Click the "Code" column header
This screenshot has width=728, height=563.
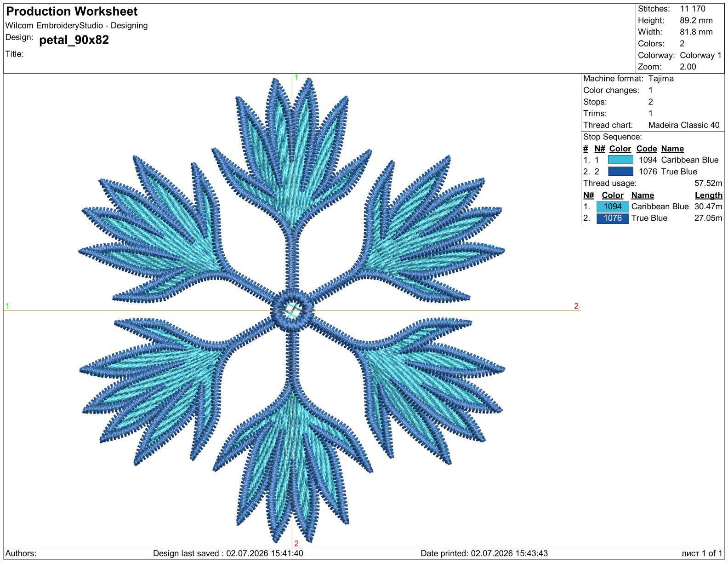pos(647,149)
